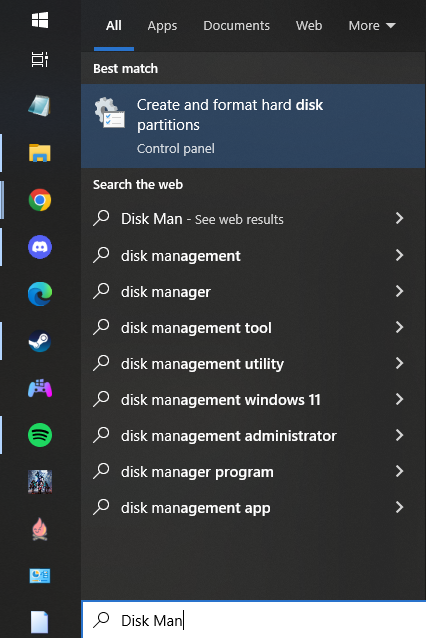Viewport: 426px width, 638px height.
Task: Click magnifier icon beside 'disk management app'
Action: (x=101, y=507)
